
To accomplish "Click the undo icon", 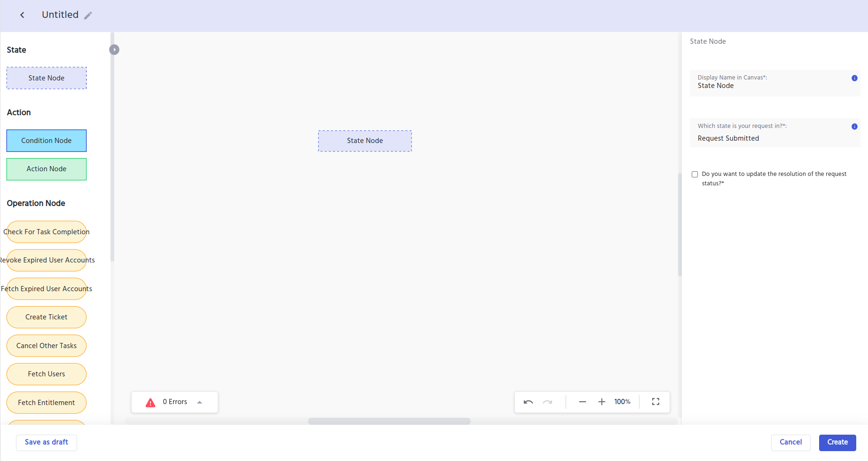I will coord(528,402).
